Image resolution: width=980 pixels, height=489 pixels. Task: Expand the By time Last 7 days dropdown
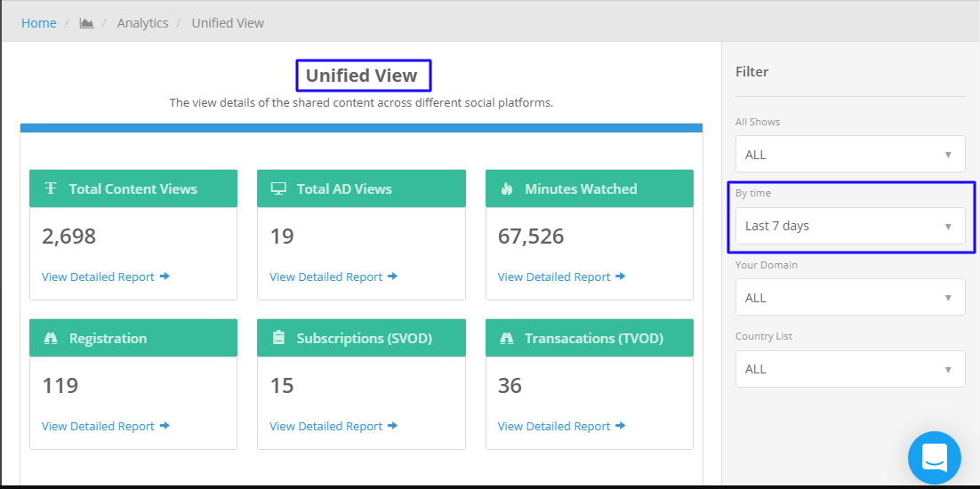(850, 226)
